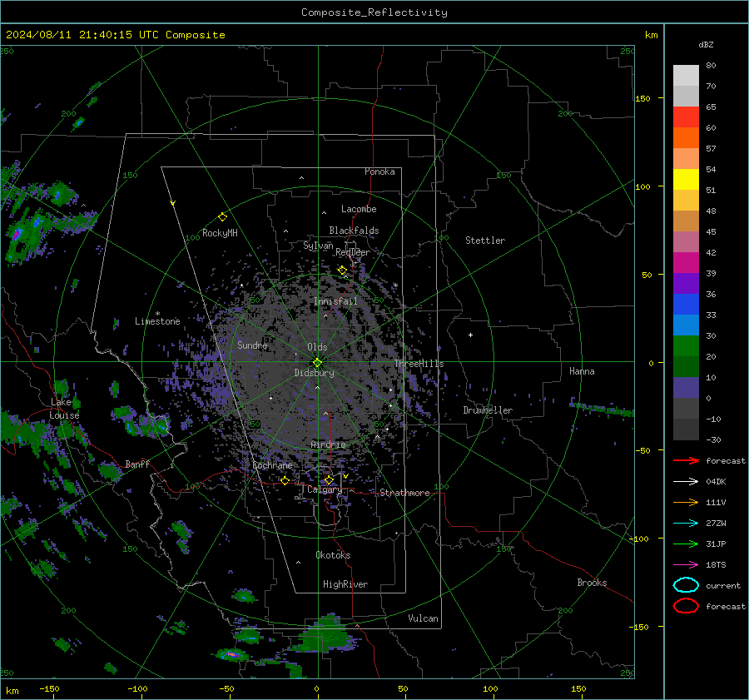749x700 pixels.
Task: Pick the bright green 30-20 dBZ swatch
Action: coord(686,346)
